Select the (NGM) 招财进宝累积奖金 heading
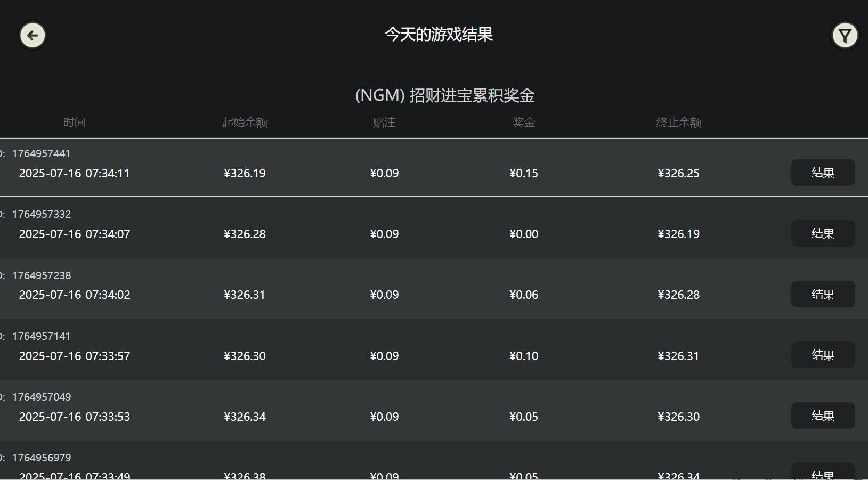This screenshot has width=868, height=480. (445, 95)
